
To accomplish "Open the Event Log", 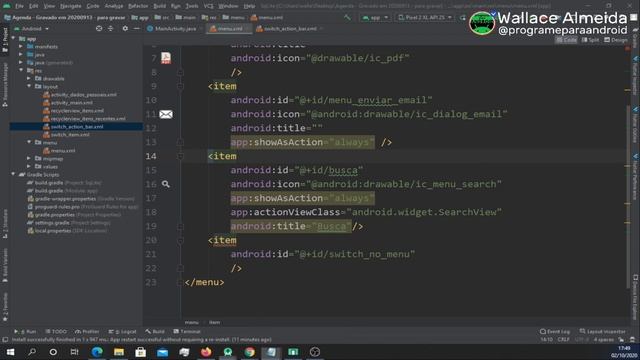I will coord(555,331).
